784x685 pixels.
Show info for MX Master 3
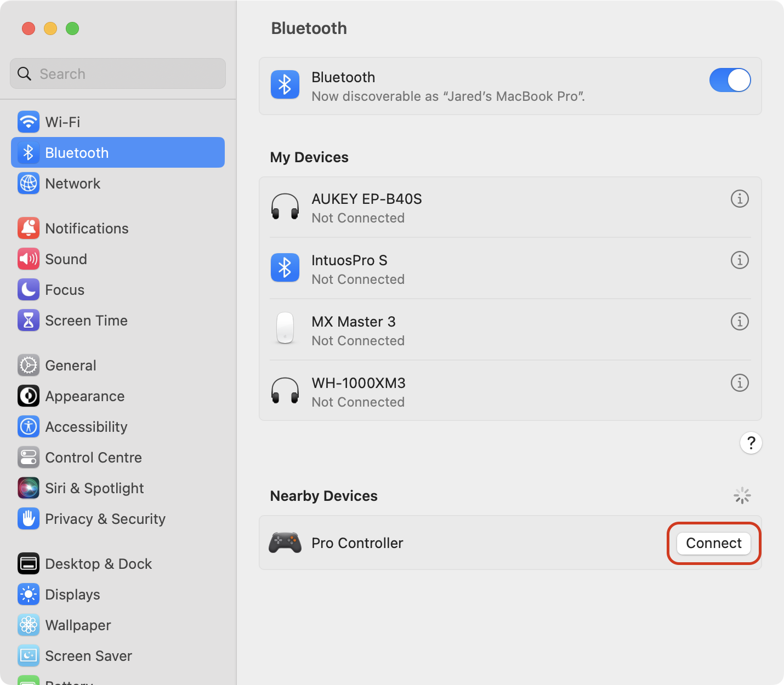click(740, 322)
